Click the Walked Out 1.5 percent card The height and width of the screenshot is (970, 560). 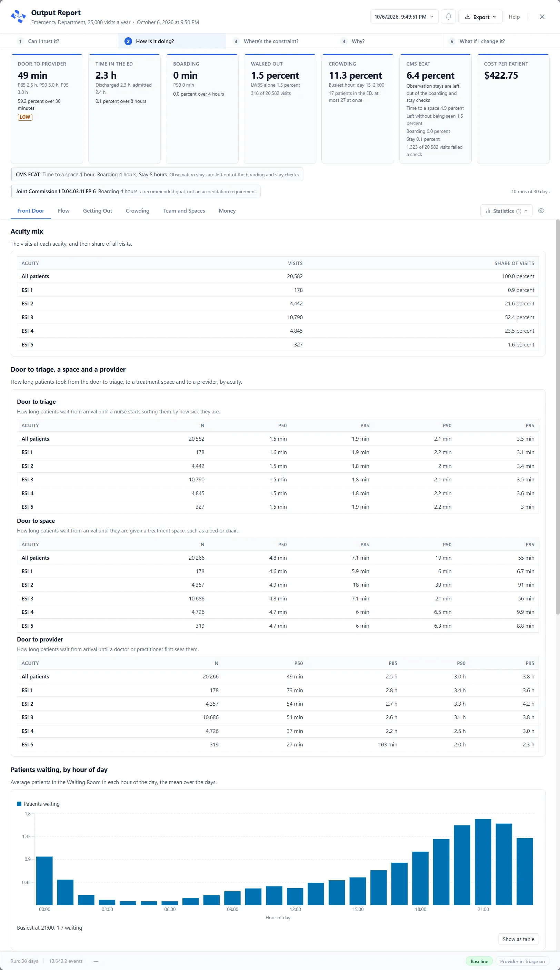[x=280, y=109]
